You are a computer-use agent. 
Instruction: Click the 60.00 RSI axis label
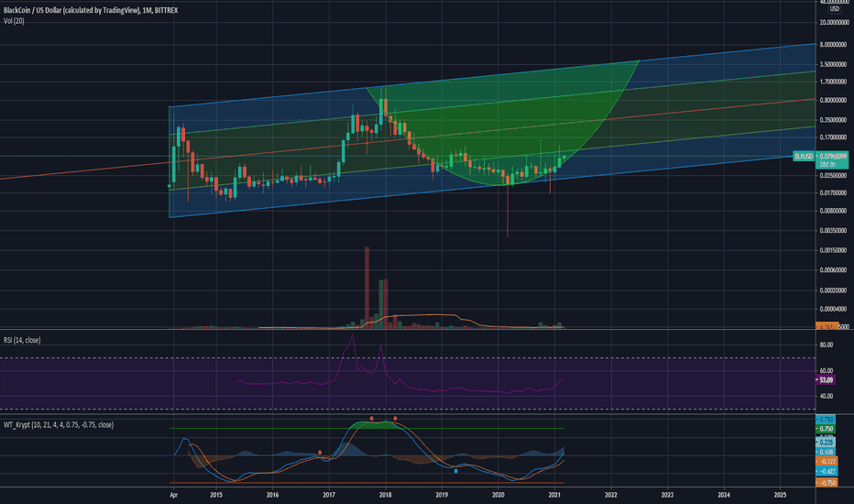827,370
